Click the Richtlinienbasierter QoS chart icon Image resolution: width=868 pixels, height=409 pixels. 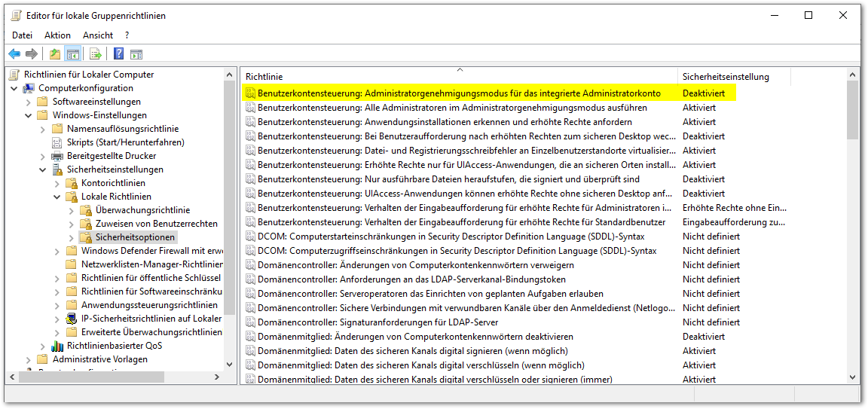[57, 346]
